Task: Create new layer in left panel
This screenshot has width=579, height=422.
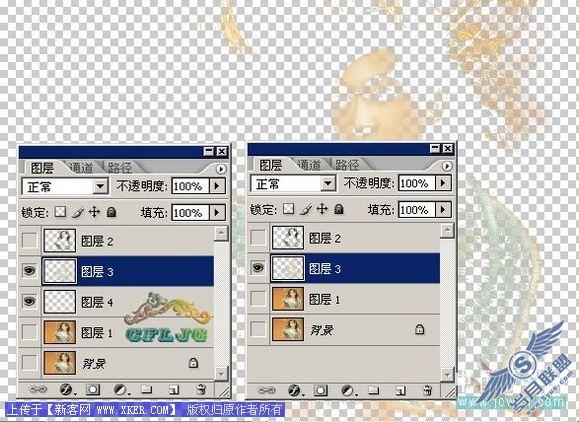Action: click(x=173, y=390)
